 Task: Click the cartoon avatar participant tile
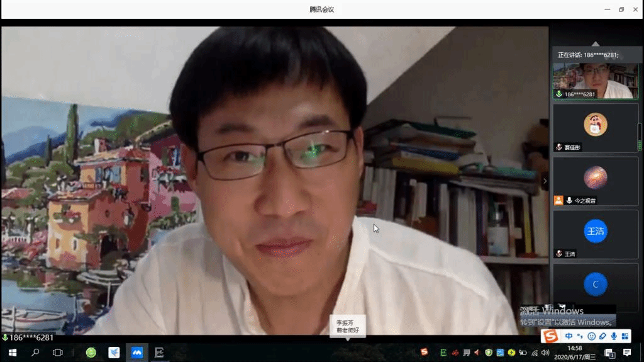[595, 128]
